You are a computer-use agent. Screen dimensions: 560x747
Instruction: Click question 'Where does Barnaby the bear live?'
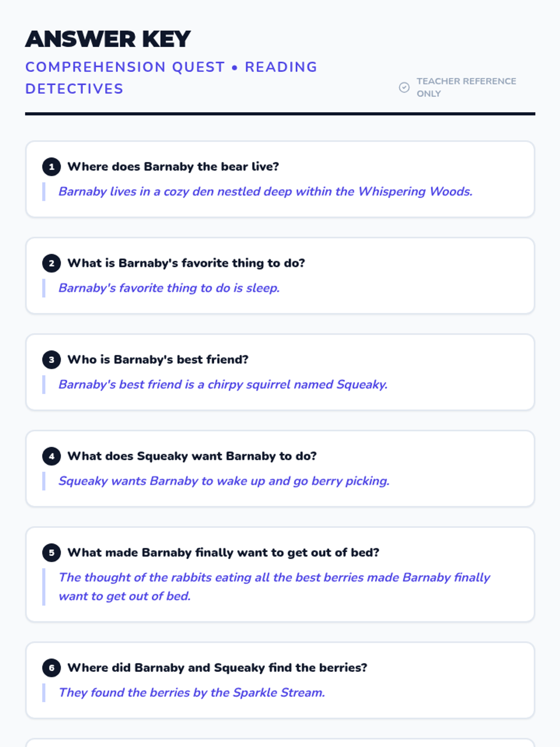173,167
